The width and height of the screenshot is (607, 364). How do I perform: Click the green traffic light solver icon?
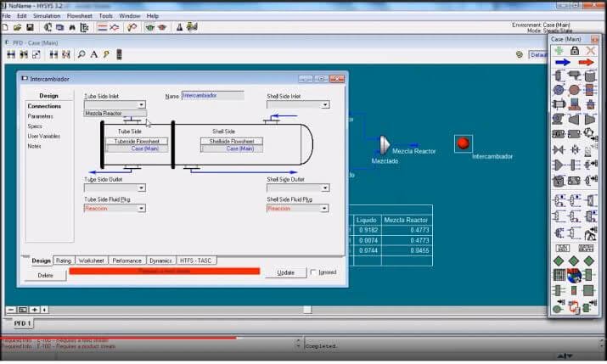tap(149, 27)
